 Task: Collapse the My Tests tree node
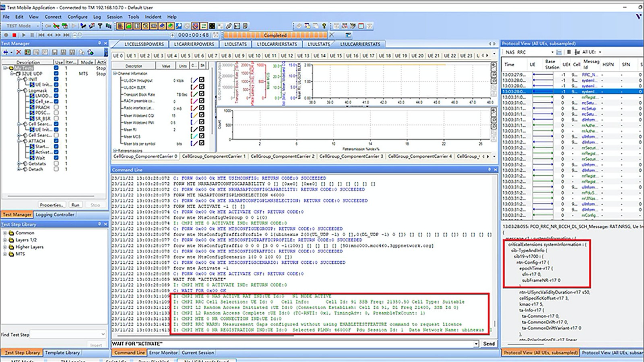point(6,68)
